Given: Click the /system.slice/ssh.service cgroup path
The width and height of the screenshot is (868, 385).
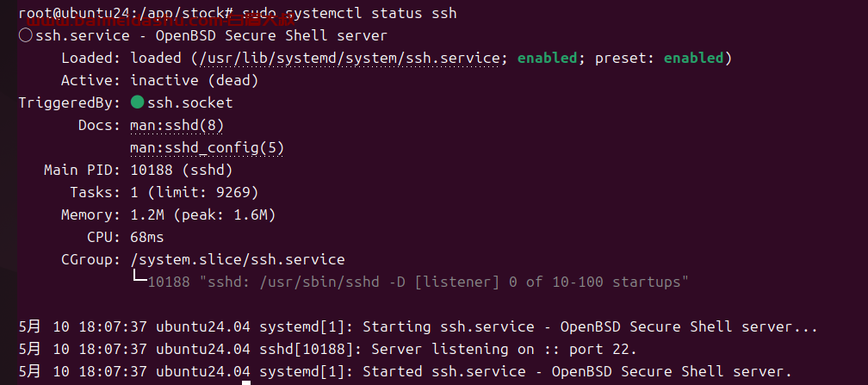Looking at the screenshot, I should pyautogui.click(x=237, y=260).
